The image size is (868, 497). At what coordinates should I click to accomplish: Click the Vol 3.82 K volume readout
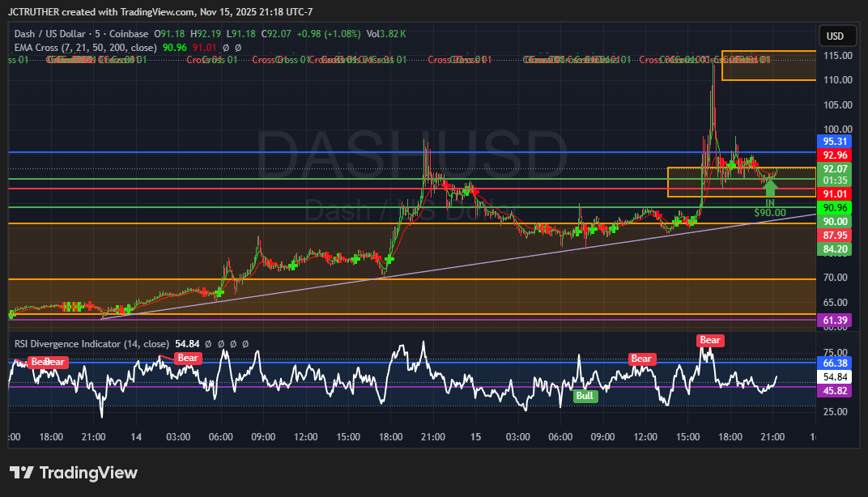[x=386, y=34]
